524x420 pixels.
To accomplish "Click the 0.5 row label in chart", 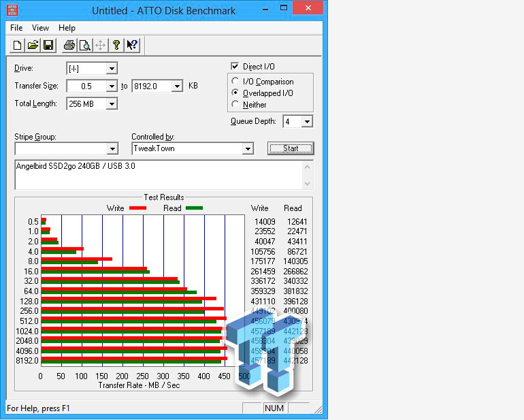I will tap(33, 222).
